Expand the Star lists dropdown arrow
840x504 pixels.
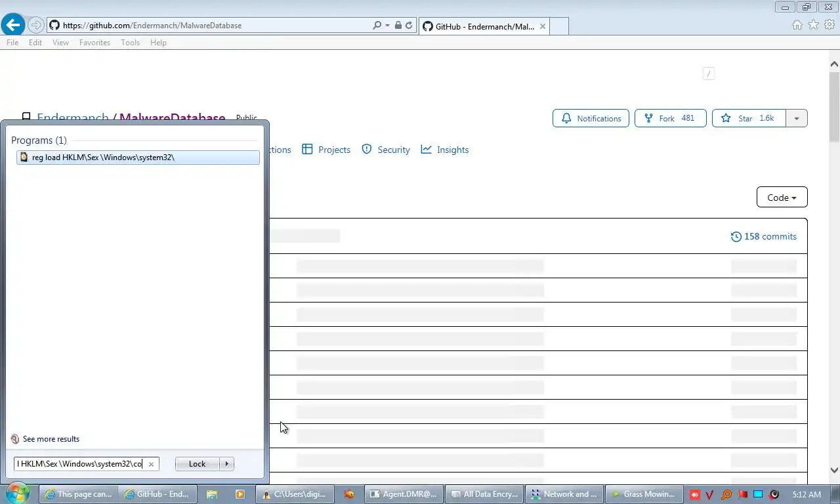[797, 118]
